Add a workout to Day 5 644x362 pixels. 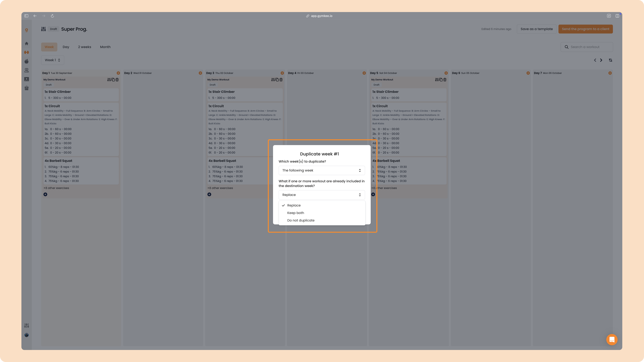[x=446, y=73]
